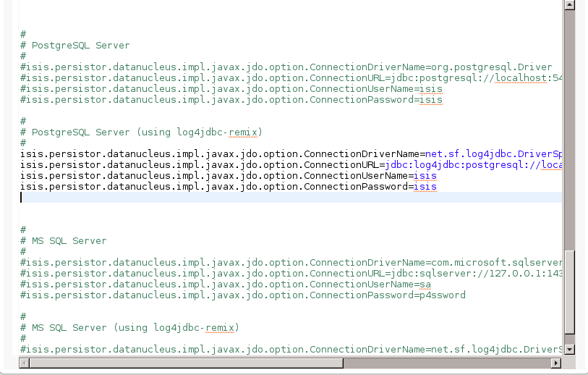
Task: Click the '# PostgreSQL Server' comment line
Action: 75,46
